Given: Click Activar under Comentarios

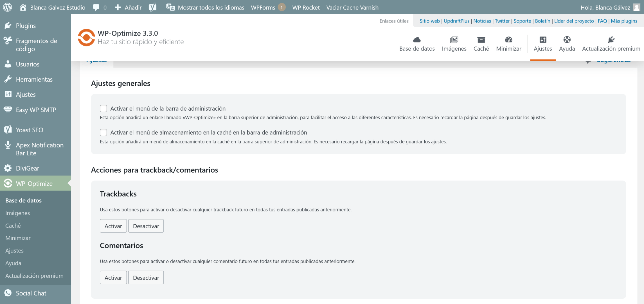Looking at the screenshot, I should coord(113,278).
